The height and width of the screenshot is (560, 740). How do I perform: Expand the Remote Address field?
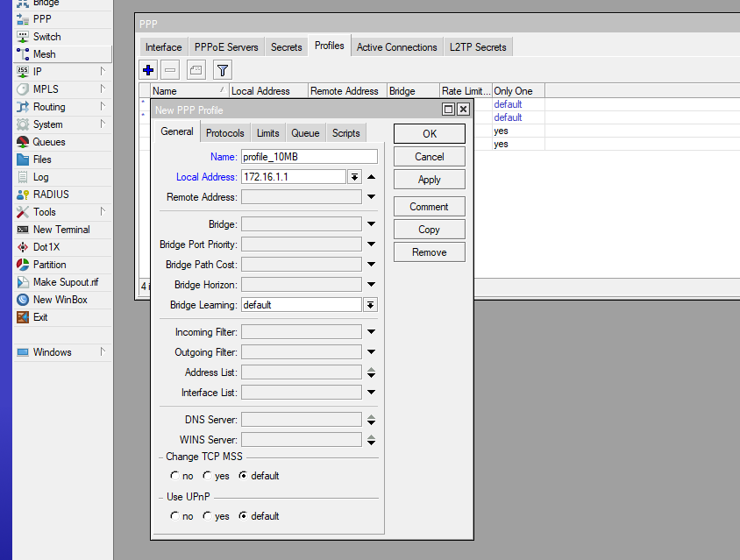(372, 196)
